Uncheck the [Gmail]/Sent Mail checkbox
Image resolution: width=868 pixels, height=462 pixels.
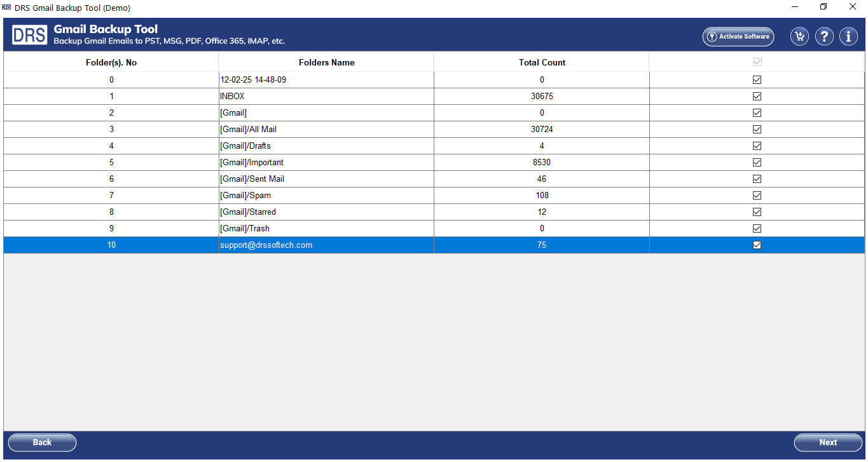click(x=757, y=179)
